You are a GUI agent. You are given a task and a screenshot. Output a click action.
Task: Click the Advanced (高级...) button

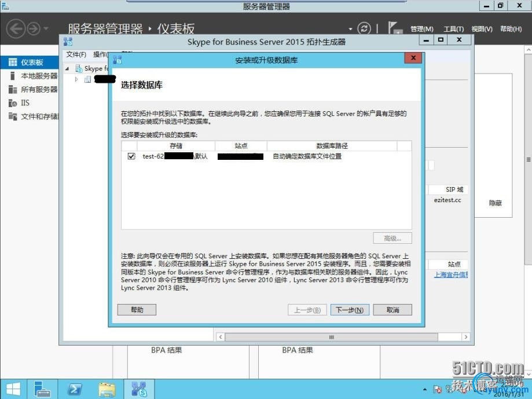pyautogui.click(x=392, y=238)
